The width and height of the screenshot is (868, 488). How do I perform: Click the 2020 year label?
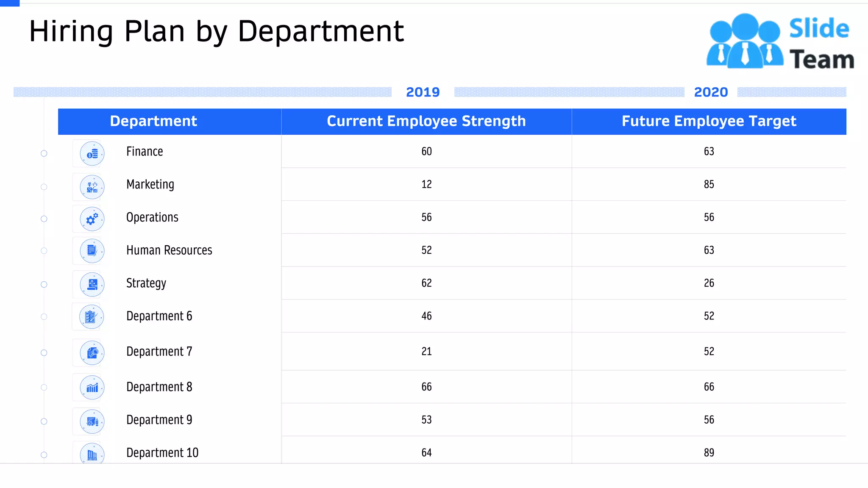pyautogui.click(x=711, y=92)
